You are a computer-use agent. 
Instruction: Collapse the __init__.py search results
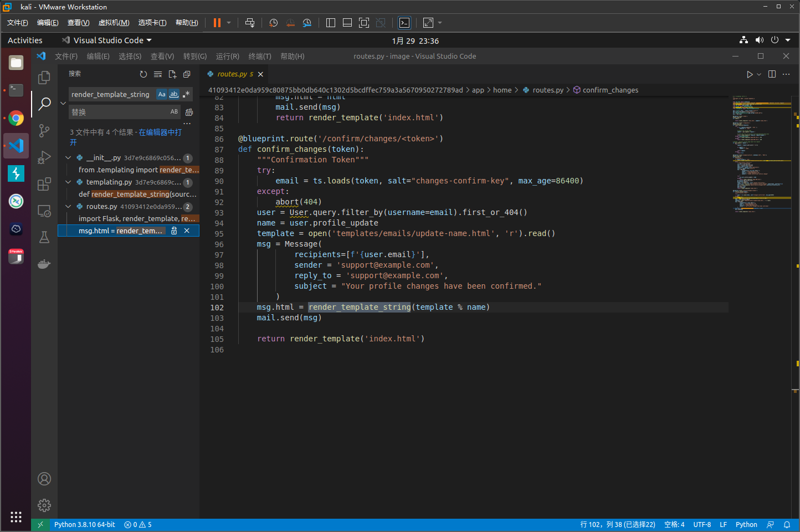coord(68,158)
